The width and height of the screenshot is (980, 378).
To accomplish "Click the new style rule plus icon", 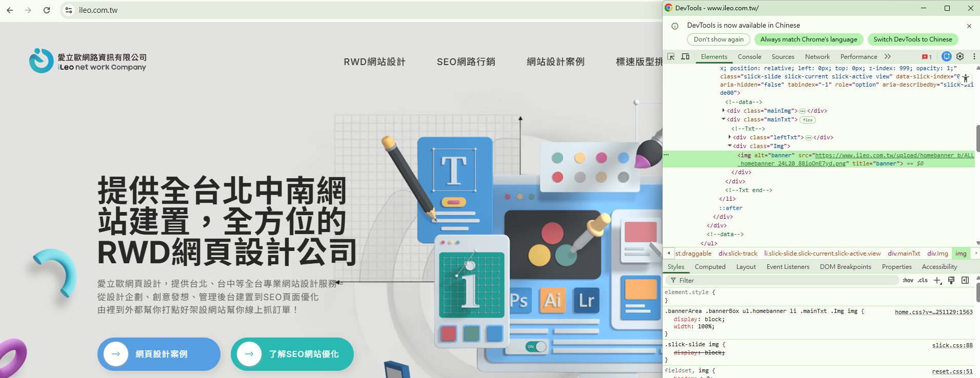I will (937, 280).
